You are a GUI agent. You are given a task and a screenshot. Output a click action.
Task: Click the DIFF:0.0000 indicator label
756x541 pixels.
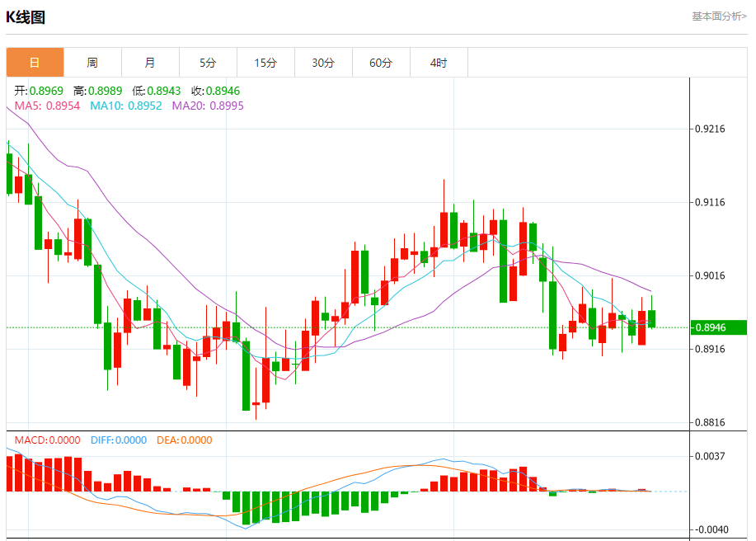coord(119,440)
